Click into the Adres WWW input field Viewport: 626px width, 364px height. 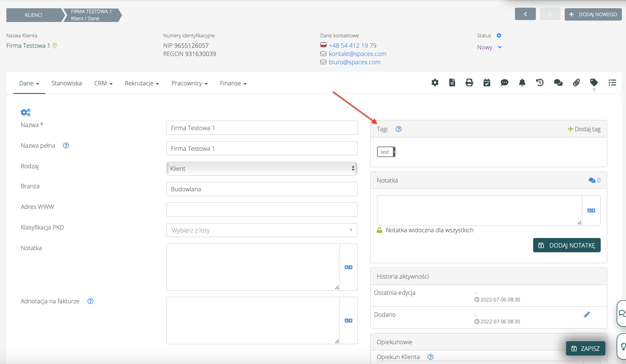click(x=262, y=210)
